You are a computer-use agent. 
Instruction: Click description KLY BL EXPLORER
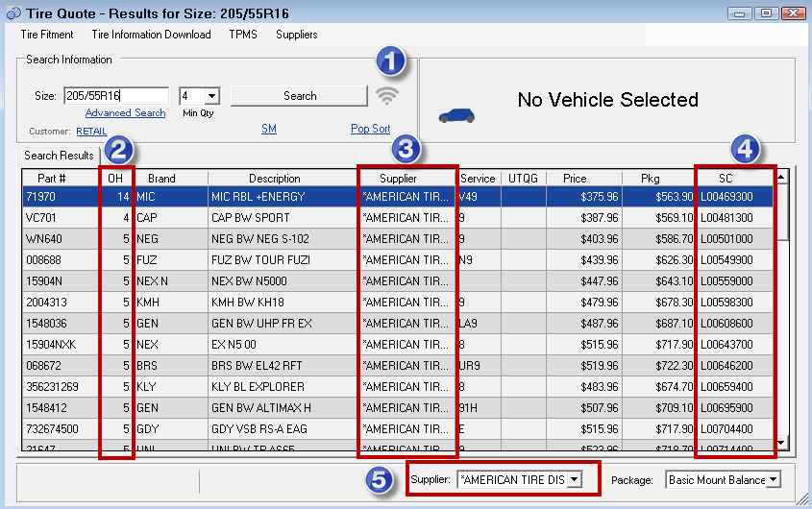click(x=258, y=387)
